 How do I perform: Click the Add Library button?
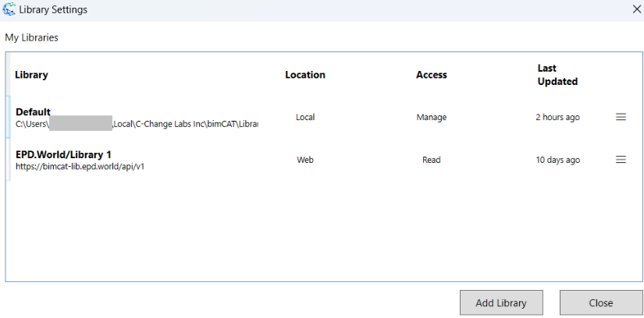coord(501,303)
